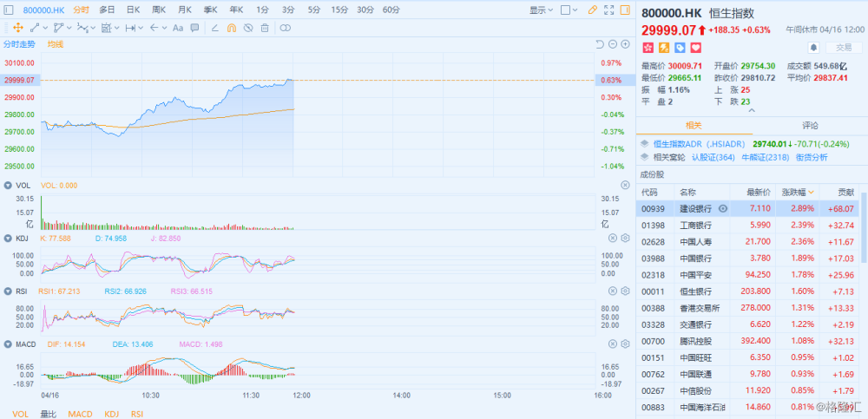Select the left arrow marker tool
Screen dimensions: 868x419
tap(155, 28)
